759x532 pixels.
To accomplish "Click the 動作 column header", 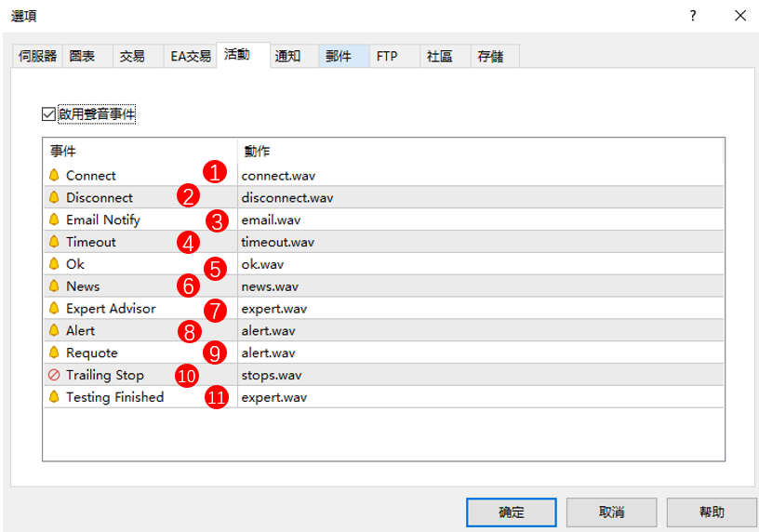I will tap(481, 152).
